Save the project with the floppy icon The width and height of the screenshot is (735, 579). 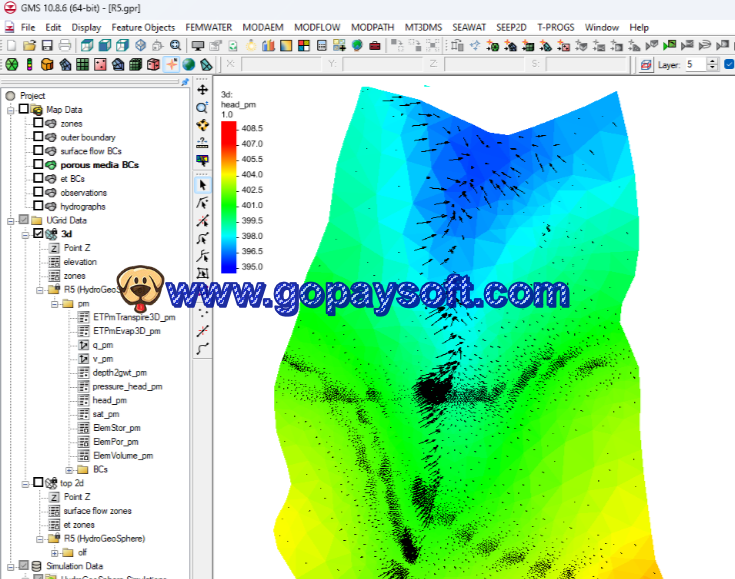(47, 45)
